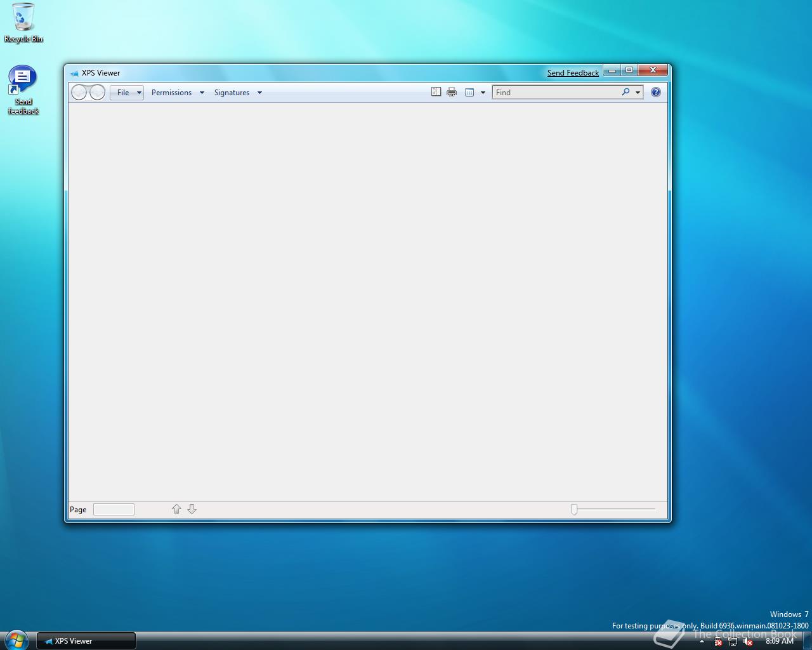Viewport: 812px width, 650px height.
Task: Open the Windows Start orb
Action: [16, 640]
